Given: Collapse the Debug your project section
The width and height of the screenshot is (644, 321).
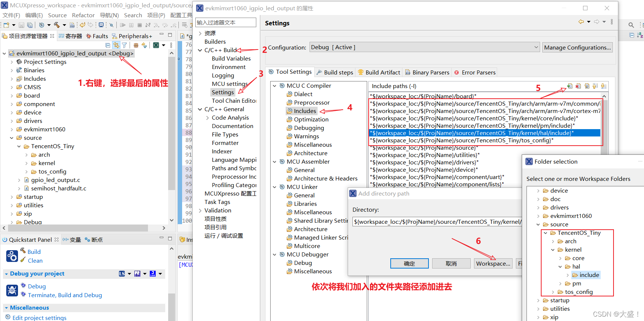Looking at the screenshot, I should pos(6,274).
